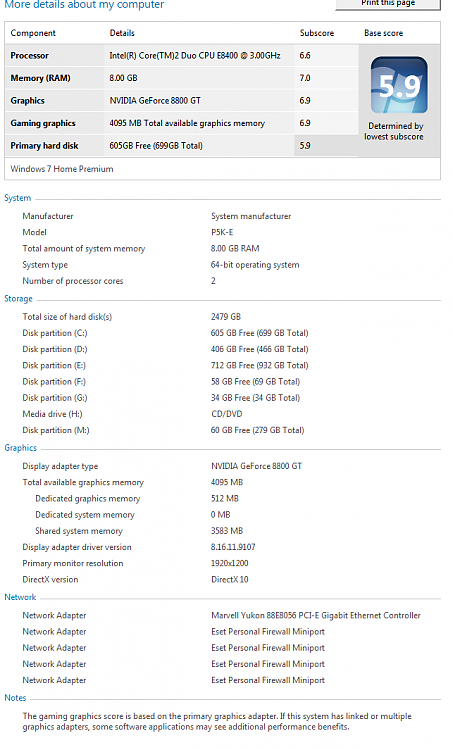This screenshot has width=455, height=750.
Task: Select the Primary hard disk row
Action: [182, 145]
